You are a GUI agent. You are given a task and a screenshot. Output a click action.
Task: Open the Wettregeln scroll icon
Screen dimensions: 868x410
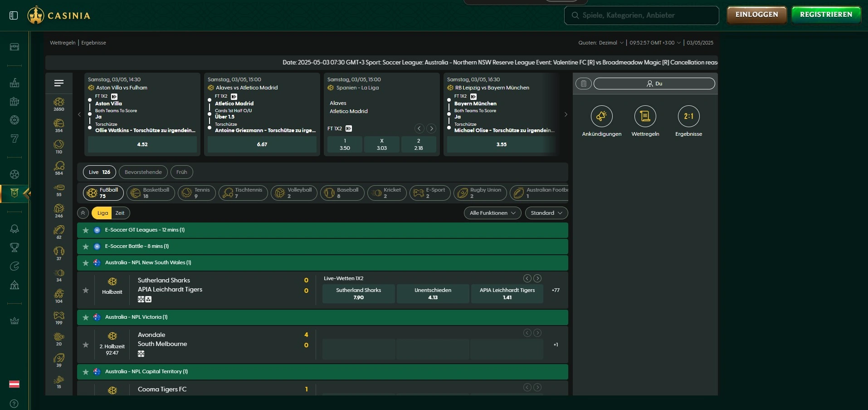click(x=645, y=117)
